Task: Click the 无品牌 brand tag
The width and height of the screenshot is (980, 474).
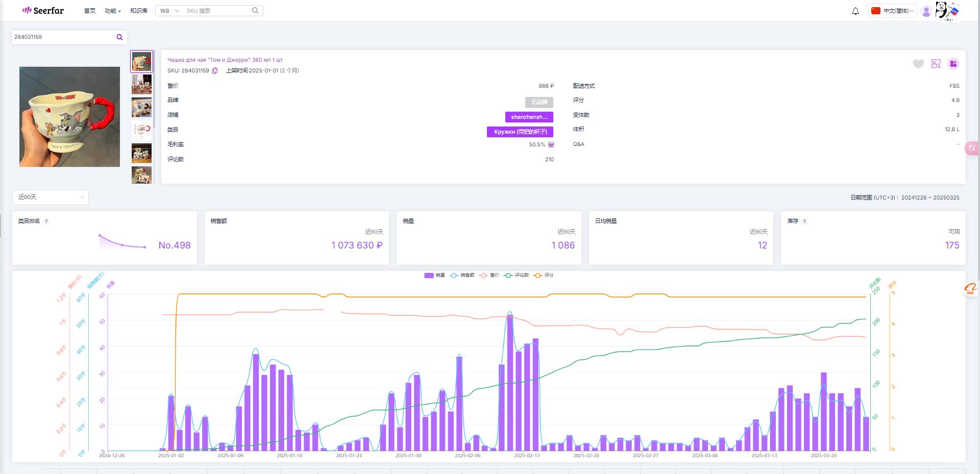Action: [539, 102]
